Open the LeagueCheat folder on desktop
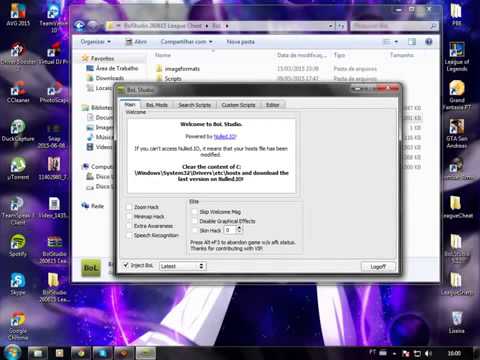 456,207
